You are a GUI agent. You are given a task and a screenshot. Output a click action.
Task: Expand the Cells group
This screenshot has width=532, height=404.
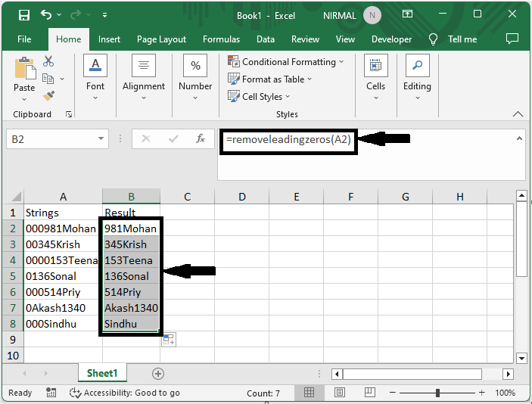click(375, 78)
